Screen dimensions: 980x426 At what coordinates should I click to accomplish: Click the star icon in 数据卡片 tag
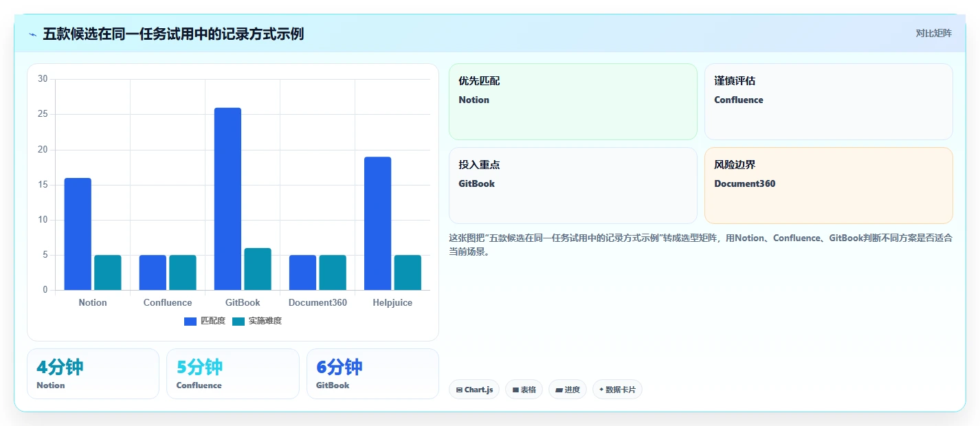(601, 390)
